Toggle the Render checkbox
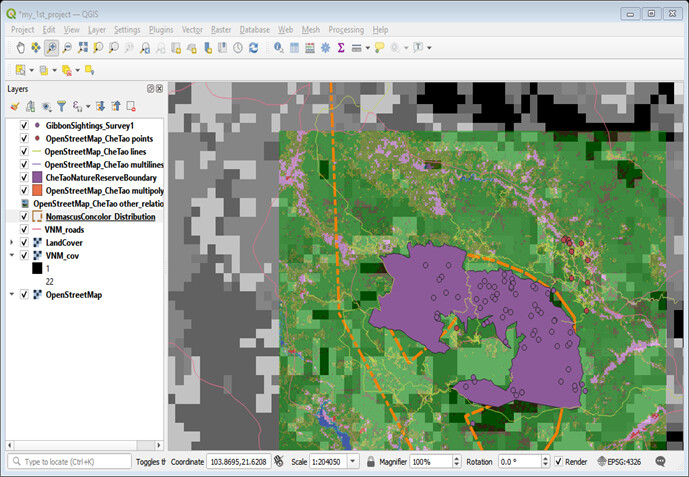 click(558, 462)
